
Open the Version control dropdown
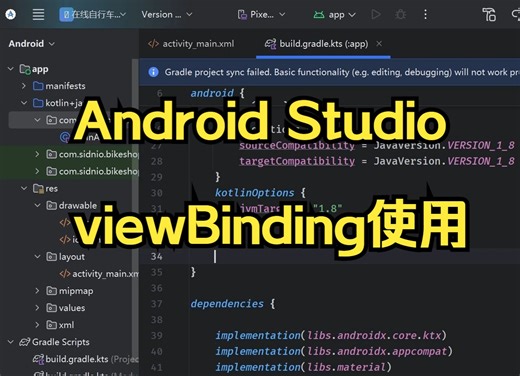pyautogui.click(x=167, y=14)
